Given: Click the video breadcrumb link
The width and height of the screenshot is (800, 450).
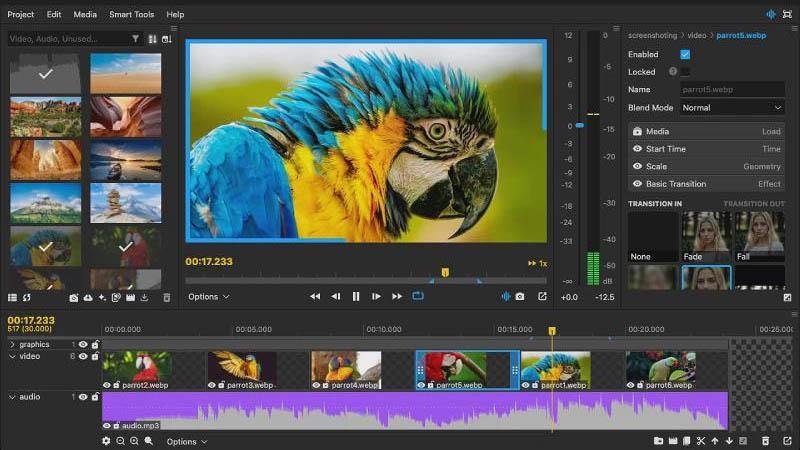Looking at the screenshot, I should tap(696, 35).
